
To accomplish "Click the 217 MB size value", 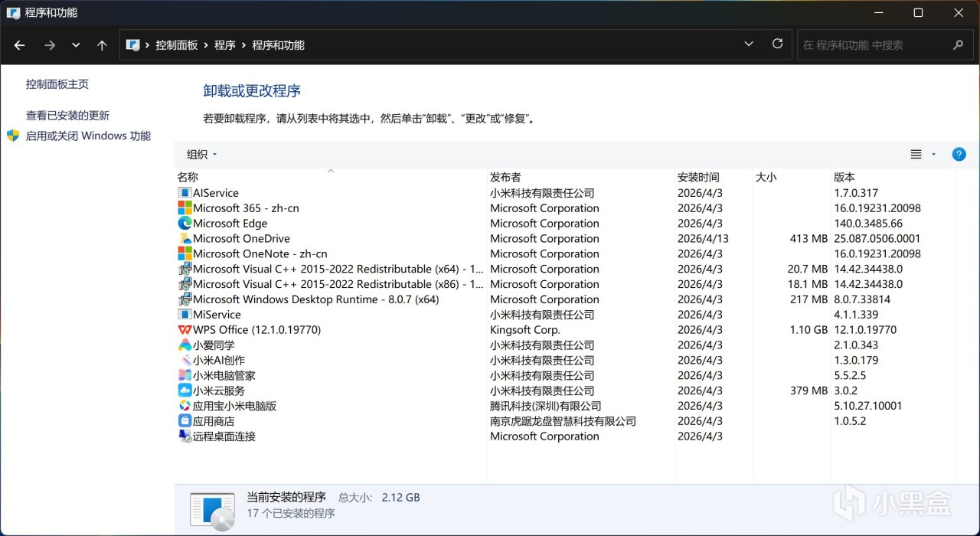I will [808, 299].
